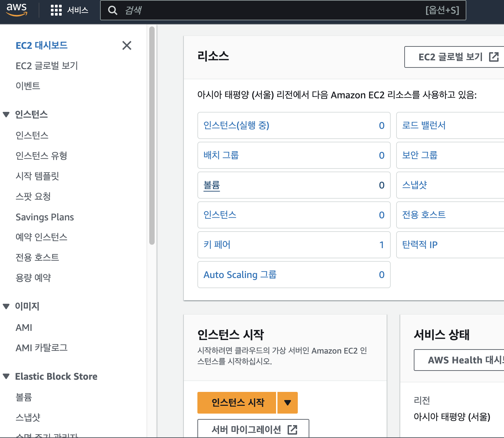The height and width of the screenshot is (438, 504).
Task: Open 예약 인스턴스 in sidebar
Action: pyautogui.click(x=41, y=237)
